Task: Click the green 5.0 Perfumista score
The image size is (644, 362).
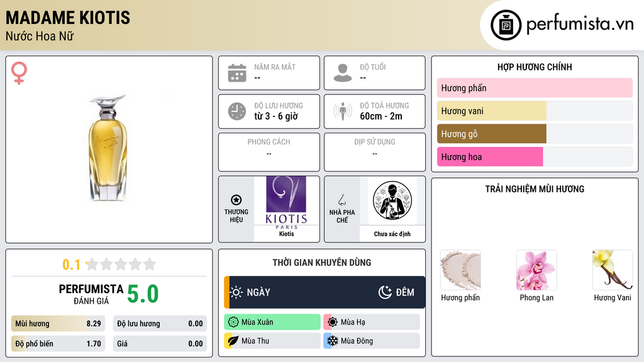Action: point(143,294)
